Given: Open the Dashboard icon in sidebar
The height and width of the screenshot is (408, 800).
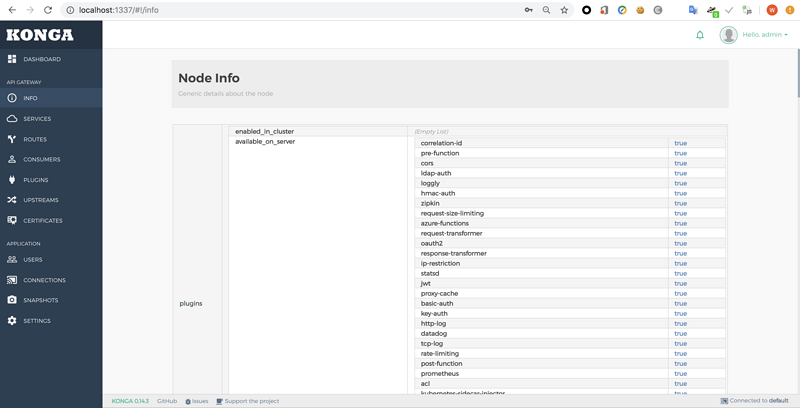Looking at the screenshot, I should [x=12, y=59].
